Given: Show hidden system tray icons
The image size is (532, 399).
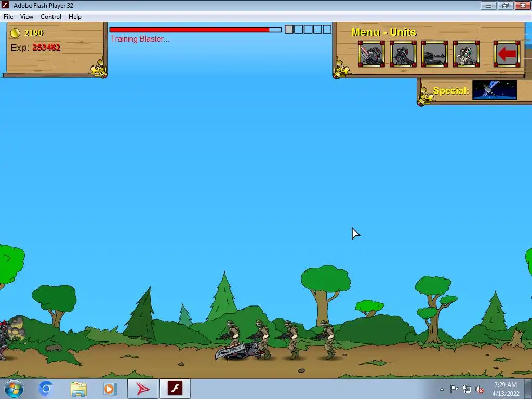Looking at the screenshot, I should [x=442, y=389].
